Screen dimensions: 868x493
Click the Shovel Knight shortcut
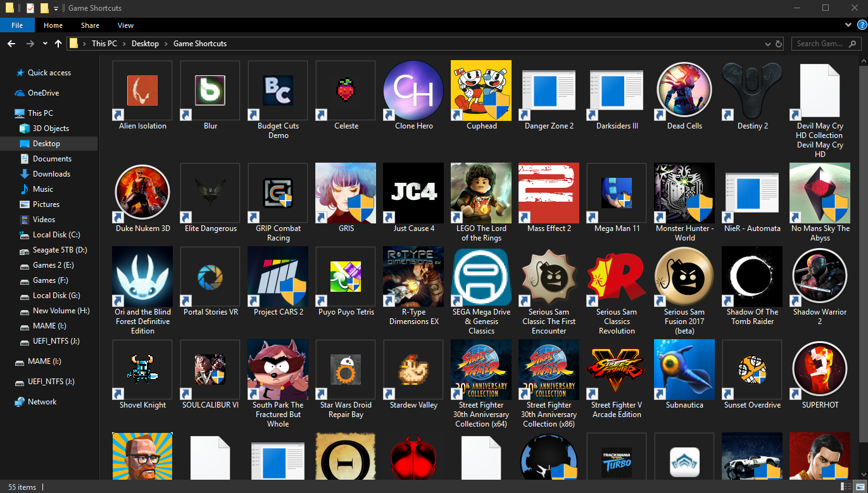pyautogui.click(x=142, y=370)
